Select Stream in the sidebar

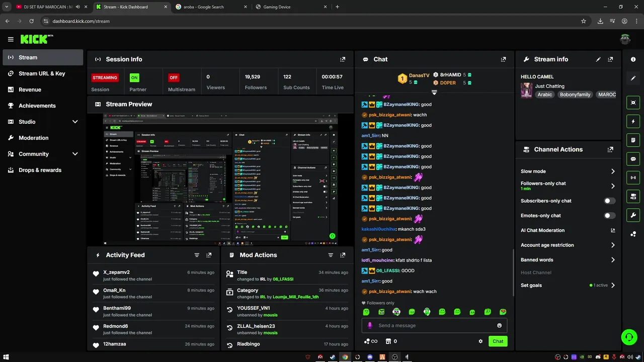pos(43,57)
